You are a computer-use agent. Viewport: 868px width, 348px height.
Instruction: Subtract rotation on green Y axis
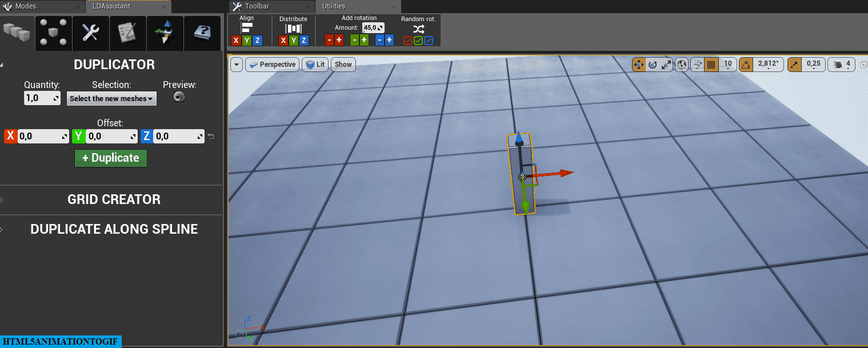pyautogui.click(x=354, y=40)
